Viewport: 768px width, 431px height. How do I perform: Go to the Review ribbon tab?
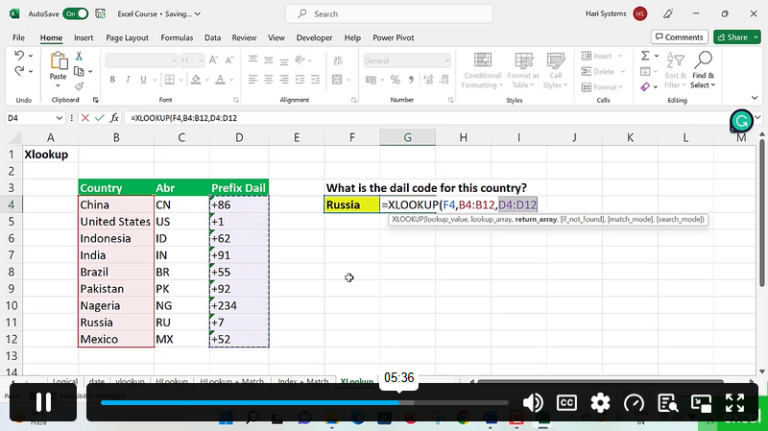click(244, 37)
